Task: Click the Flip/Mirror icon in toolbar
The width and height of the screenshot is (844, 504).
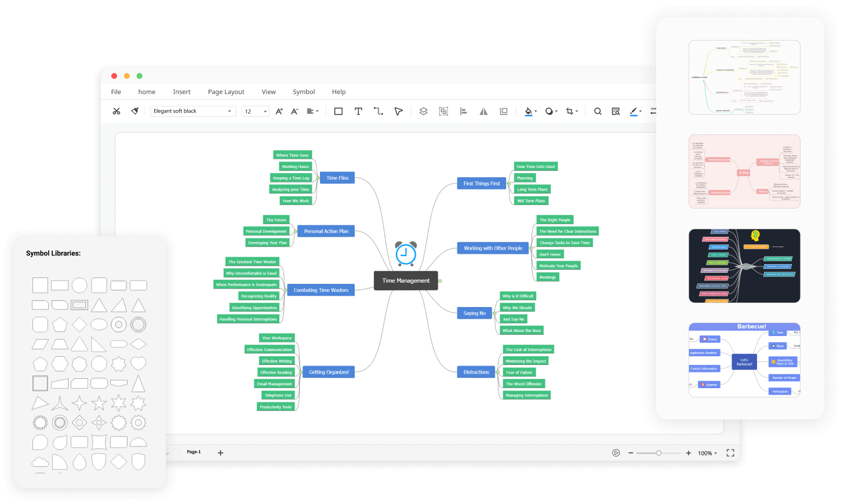Action: coord(483,111)
